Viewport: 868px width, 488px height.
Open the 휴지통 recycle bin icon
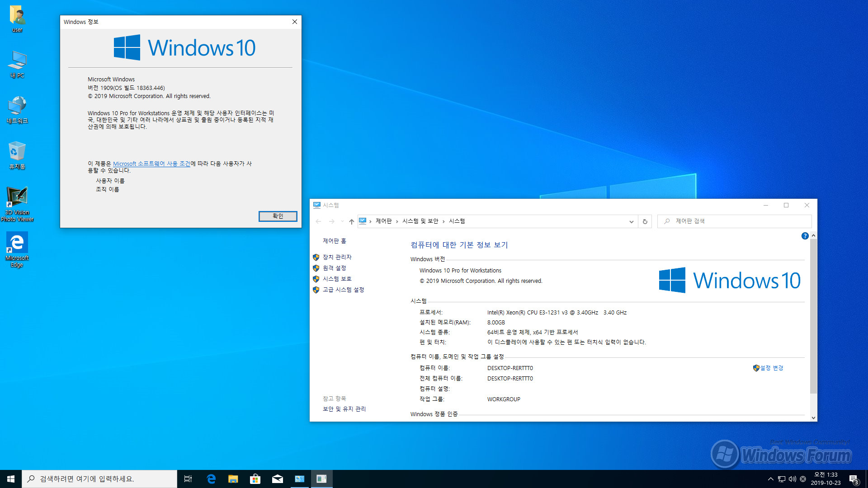coord(17,155)
